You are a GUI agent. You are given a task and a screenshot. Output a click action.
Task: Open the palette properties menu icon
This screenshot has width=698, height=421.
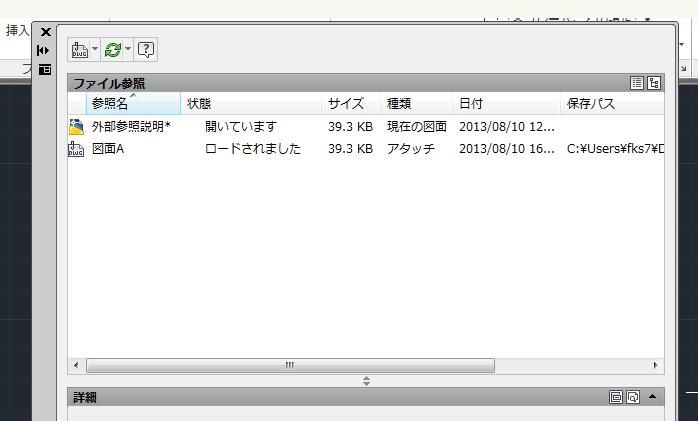pos(45,69)
